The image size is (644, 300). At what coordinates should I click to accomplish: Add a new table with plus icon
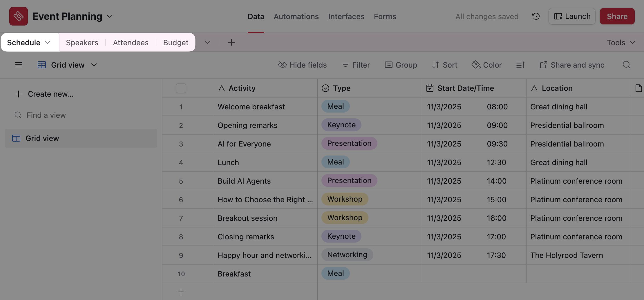click(x=231, y=42)
